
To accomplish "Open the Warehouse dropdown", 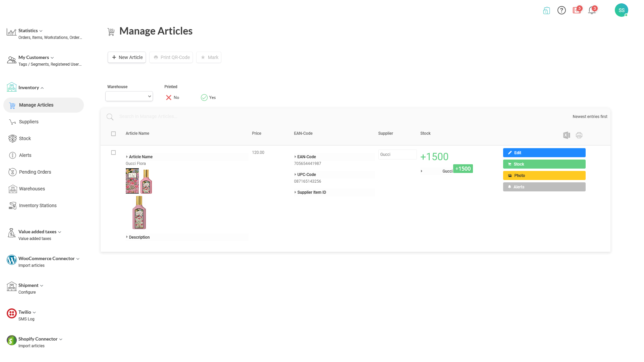I will click(129, 96).
